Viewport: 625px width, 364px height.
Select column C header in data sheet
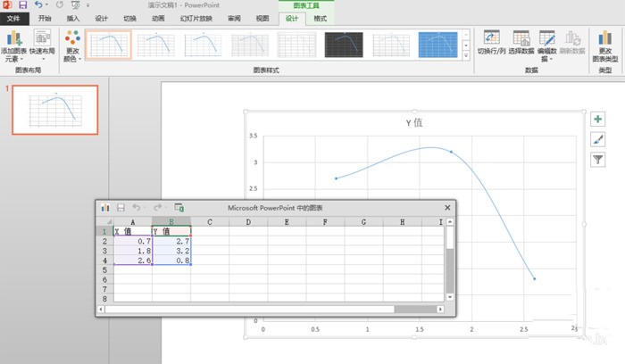coord(210,222)
